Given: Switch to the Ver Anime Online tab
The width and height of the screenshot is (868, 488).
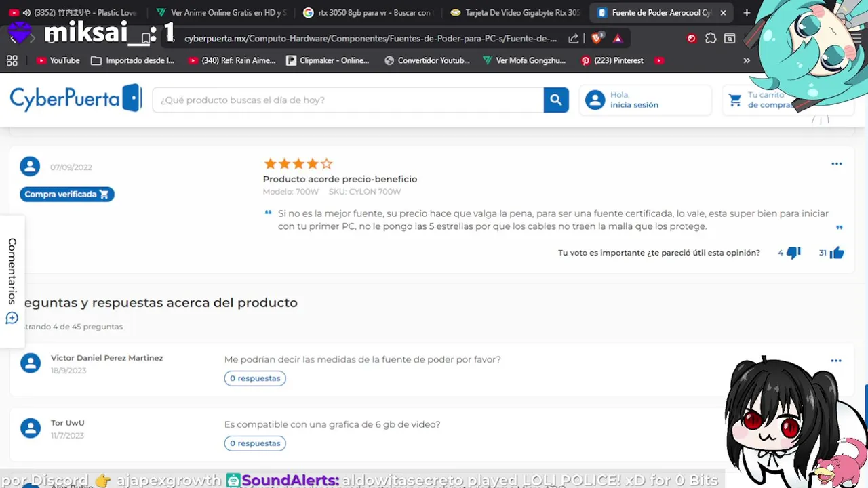Looking at the screenshot, I should tap(221, 12).
